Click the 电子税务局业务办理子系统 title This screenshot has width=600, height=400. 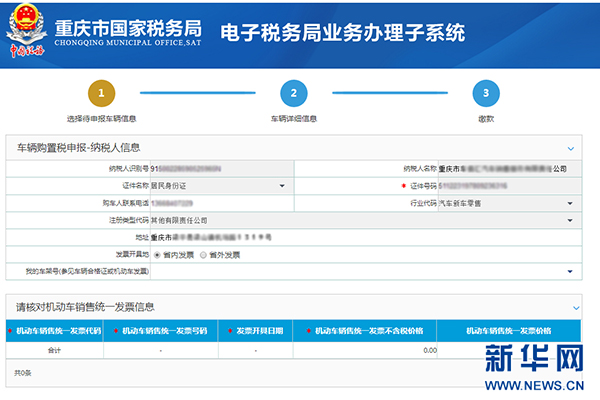pyautogui.click(x=343, y=32)
